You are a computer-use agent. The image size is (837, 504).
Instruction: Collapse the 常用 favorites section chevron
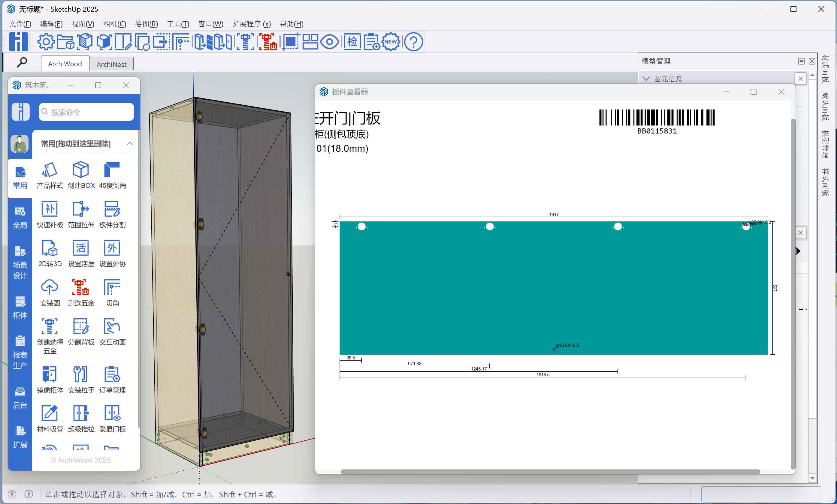tap(130, 144)
